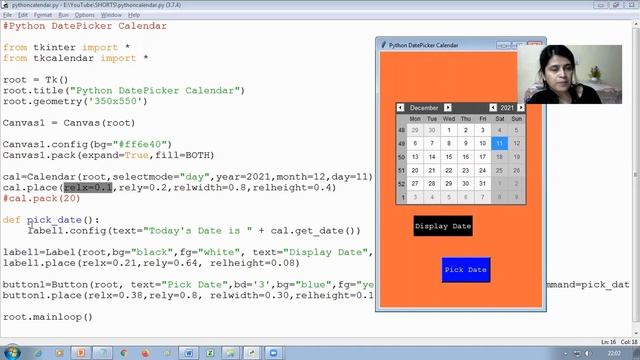The image size is (640, 360).
Task: Pick December 20 on the calendar
Action: coord(415,170)
